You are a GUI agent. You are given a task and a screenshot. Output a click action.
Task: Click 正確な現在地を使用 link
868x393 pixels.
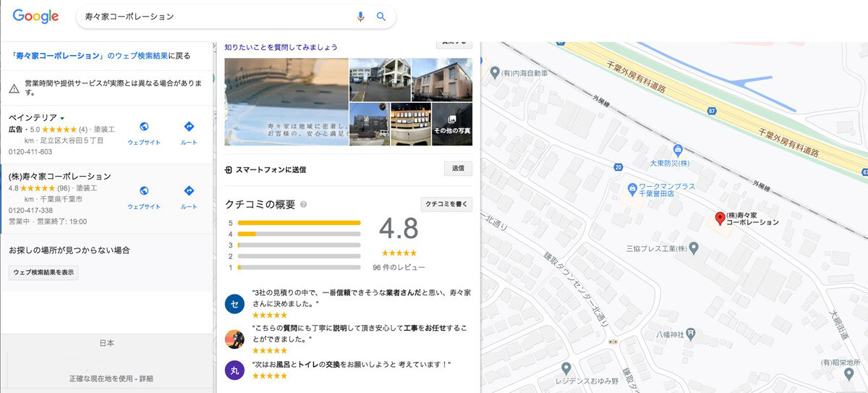pos(102,379)
